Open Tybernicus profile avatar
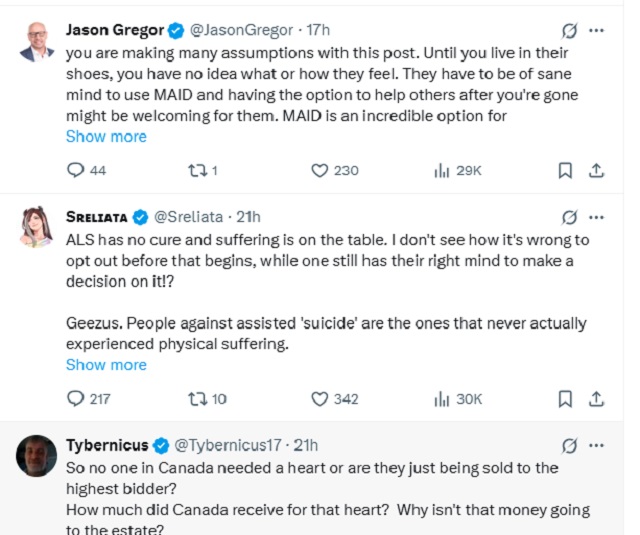Viewport: 640px width, 535px height. 36,455
